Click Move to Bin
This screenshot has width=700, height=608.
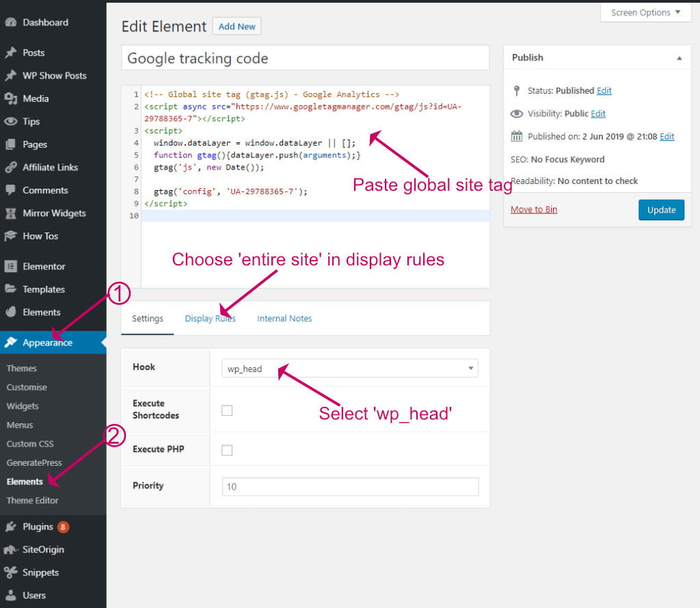pyautogui.click(x=533, y=210)
